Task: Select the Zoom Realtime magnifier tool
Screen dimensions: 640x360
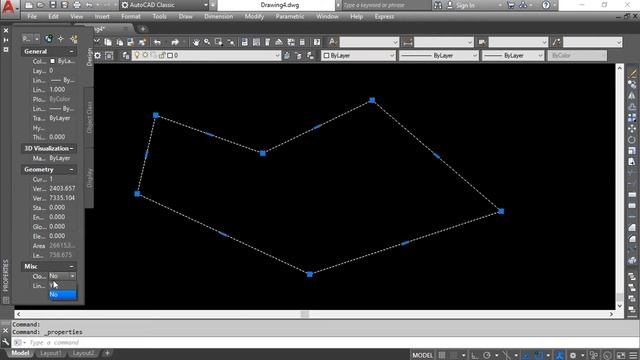Action: [207, 42]
